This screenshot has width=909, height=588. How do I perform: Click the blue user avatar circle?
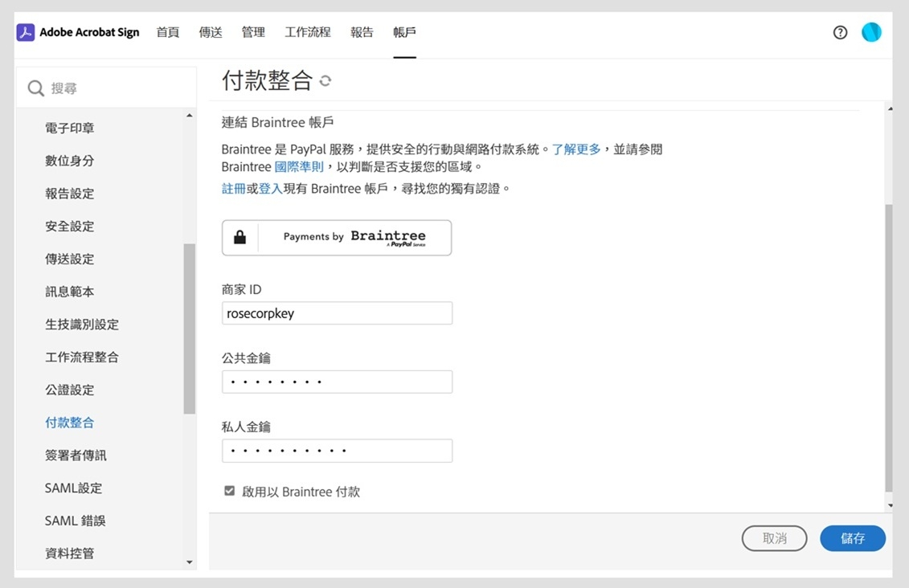click(871, 32)
